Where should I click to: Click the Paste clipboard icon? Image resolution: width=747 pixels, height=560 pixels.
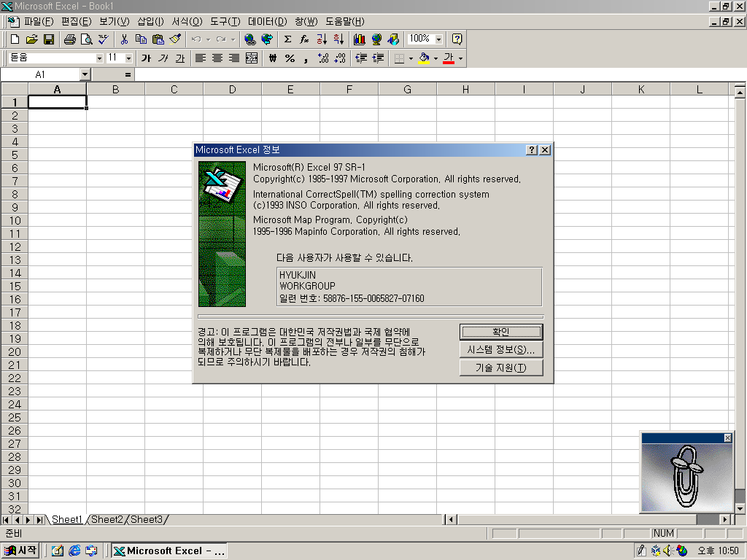click(158, 39)
